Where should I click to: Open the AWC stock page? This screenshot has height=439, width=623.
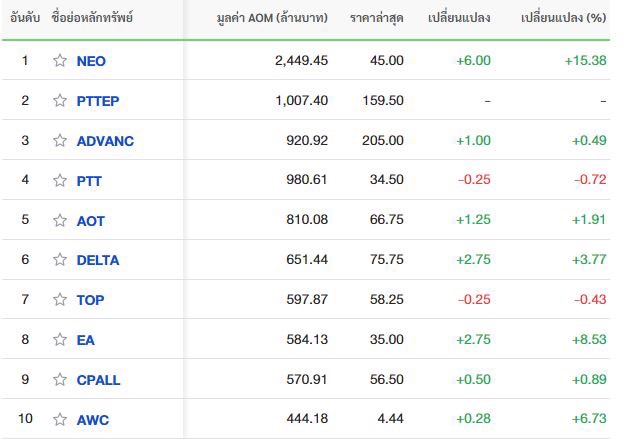coord(93,420)
